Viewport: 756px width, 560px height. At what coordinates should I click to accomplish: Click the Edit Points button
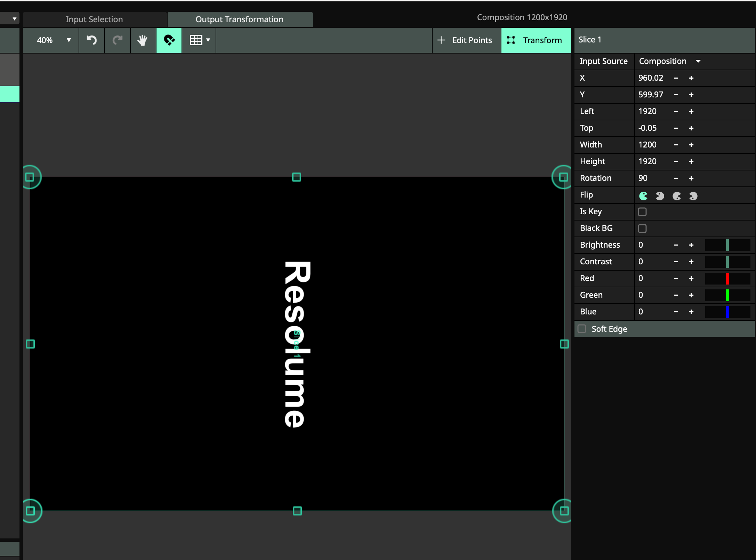(466, 40)
